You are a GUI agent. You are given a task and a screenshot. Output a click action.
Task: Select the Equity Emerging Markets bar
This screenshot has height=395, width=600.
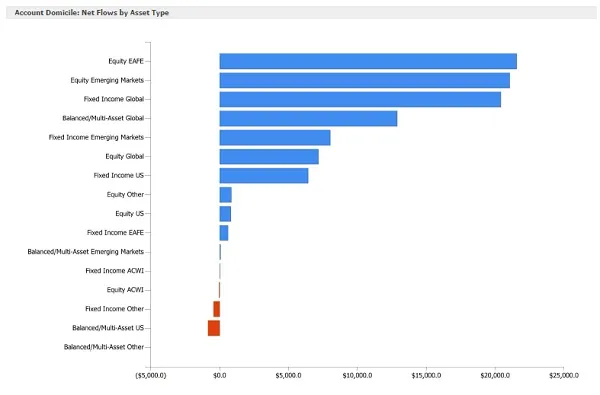[x=365, y=80]
